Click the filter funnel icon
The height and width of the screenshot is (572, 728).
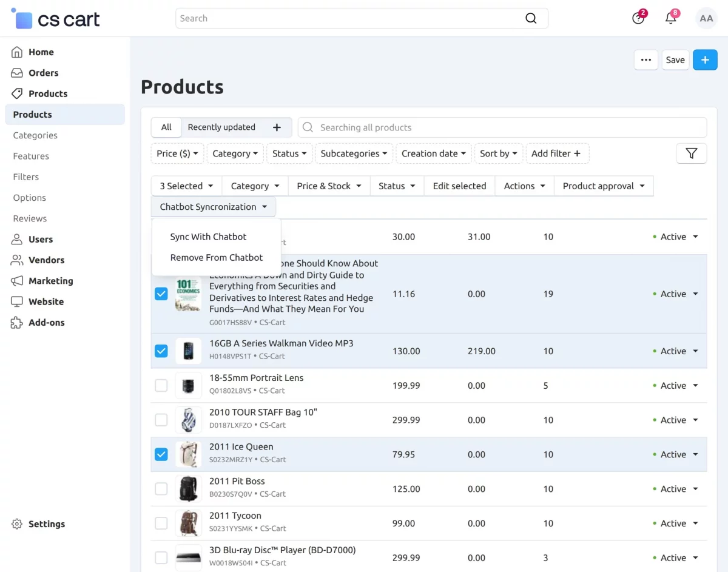pos(691,153)
